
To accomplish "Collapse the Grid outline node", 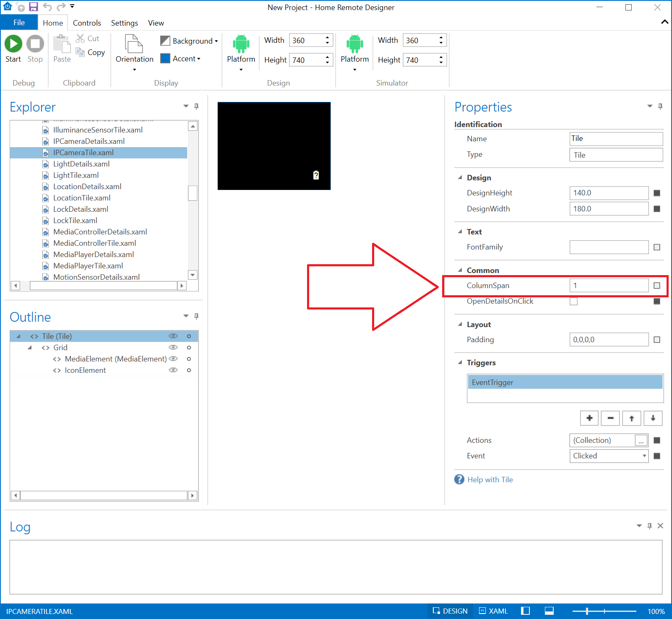I will click(x=30, y=347).
